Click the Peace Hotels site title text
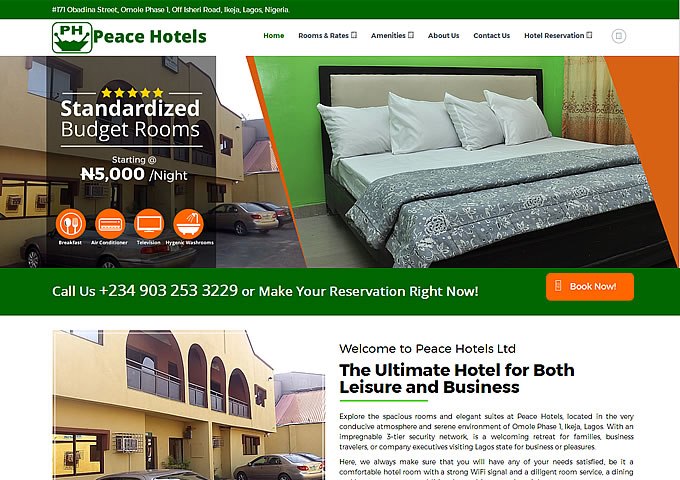Image resolution: width=680 pixels, height=480 pixels. 150,37
